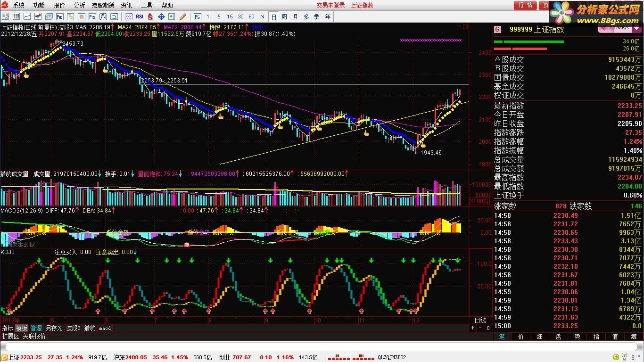Select the yearly 年 period
644x362 pixels.
(328, 16)
